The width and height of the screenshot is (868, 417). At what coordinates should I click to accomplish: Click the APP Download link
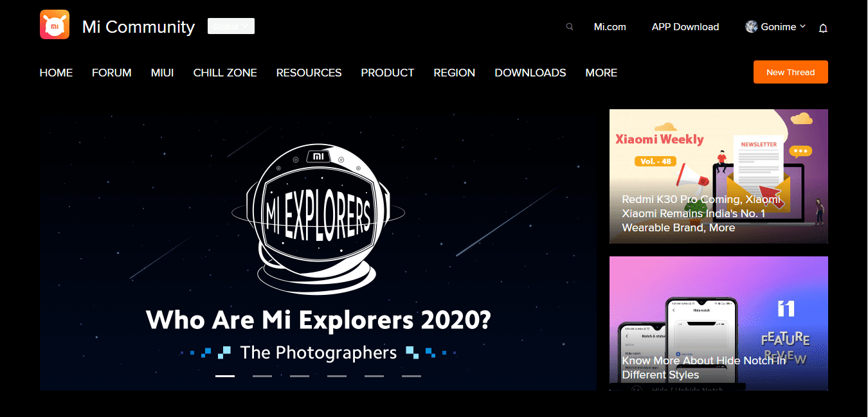coord(685,27)
